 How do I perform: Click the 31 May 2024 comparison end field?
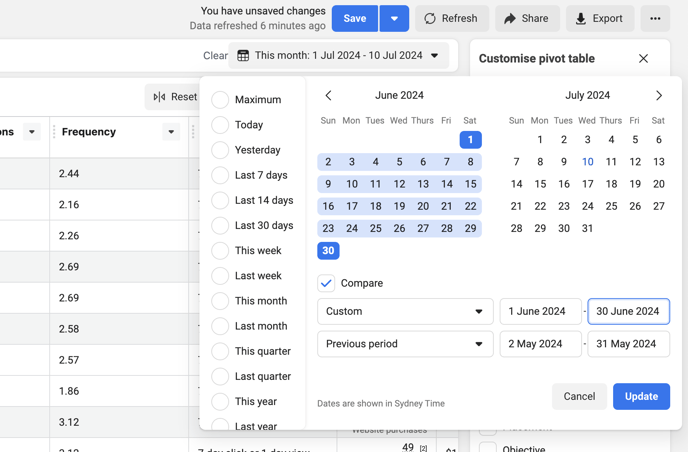pyautogui.click(x=628, y=344)
